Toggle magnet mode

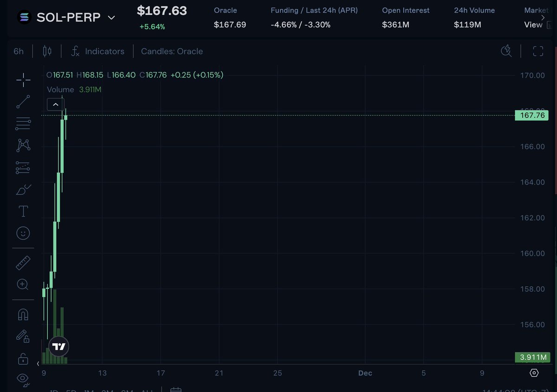click(x=23, y=315)
